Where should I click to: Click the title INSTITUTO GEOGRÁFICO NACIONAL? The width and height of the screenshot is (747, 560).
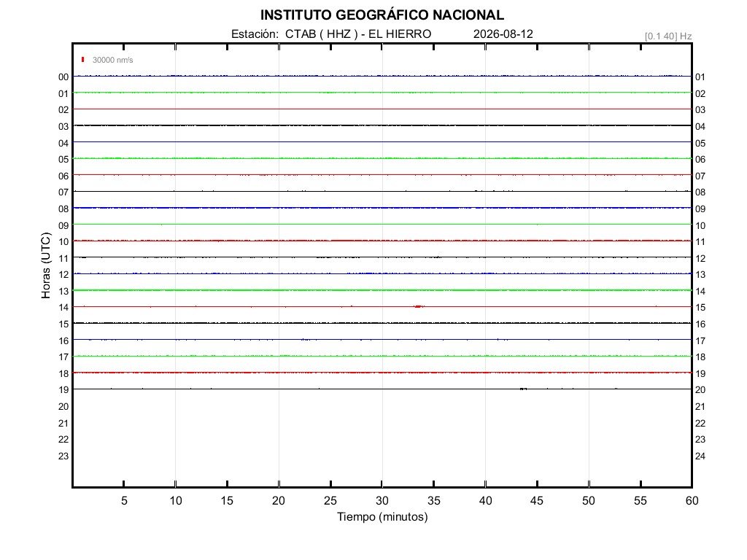coord(382,15)
